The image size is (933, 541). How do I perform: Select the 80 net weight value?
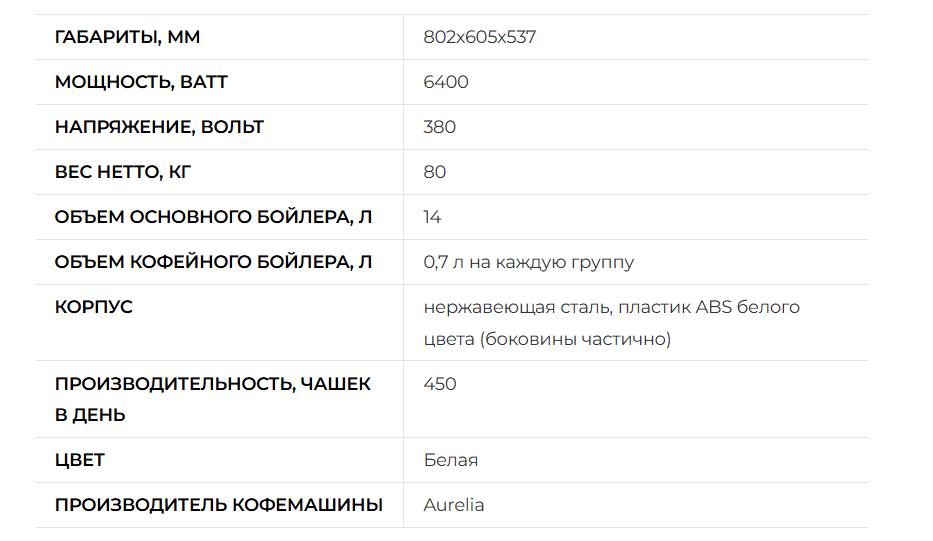(x=434, y=172)
